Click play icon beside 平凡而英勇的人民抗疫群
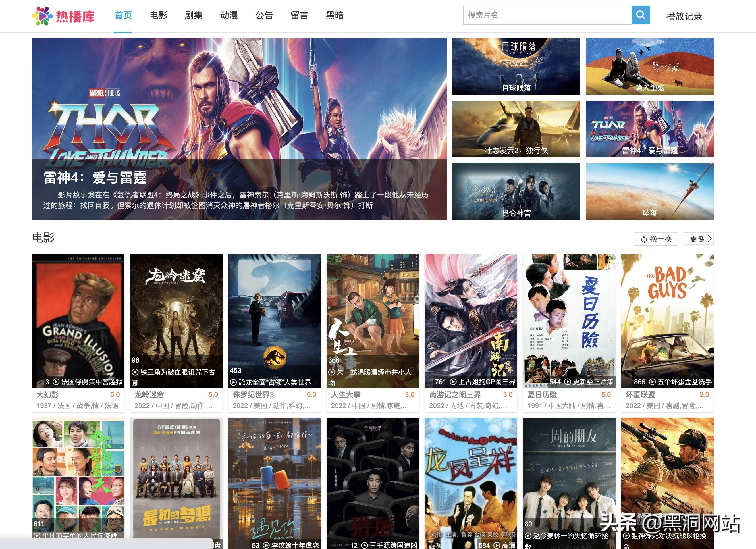 37,536
